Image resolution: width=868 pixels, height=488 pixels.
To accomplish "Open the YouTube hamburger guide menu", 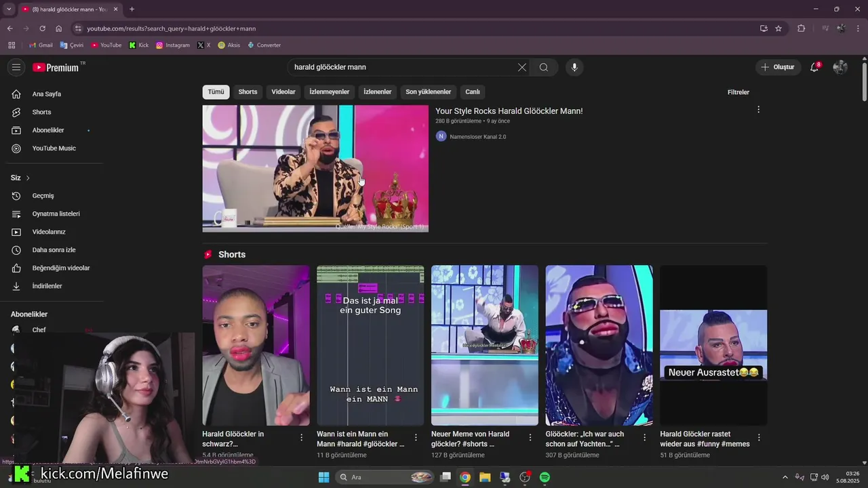I will (16, 67).
